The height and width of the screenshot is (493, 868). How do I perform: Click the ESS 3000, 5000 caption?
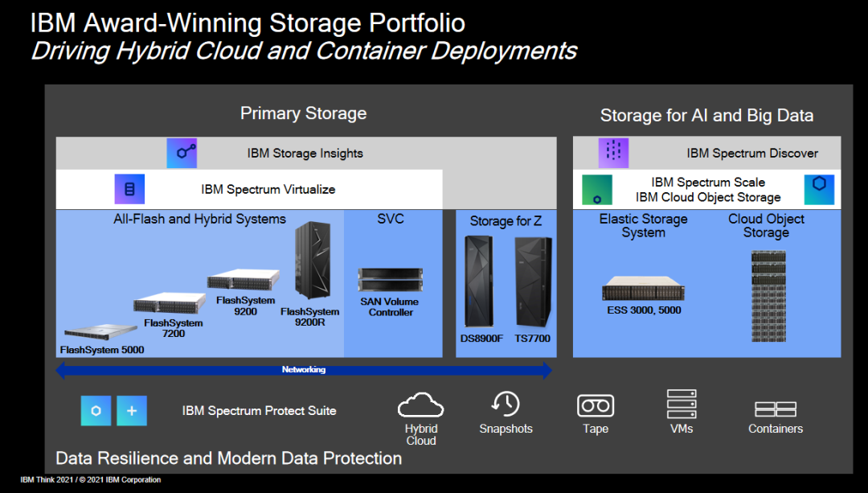click(644, 310)
